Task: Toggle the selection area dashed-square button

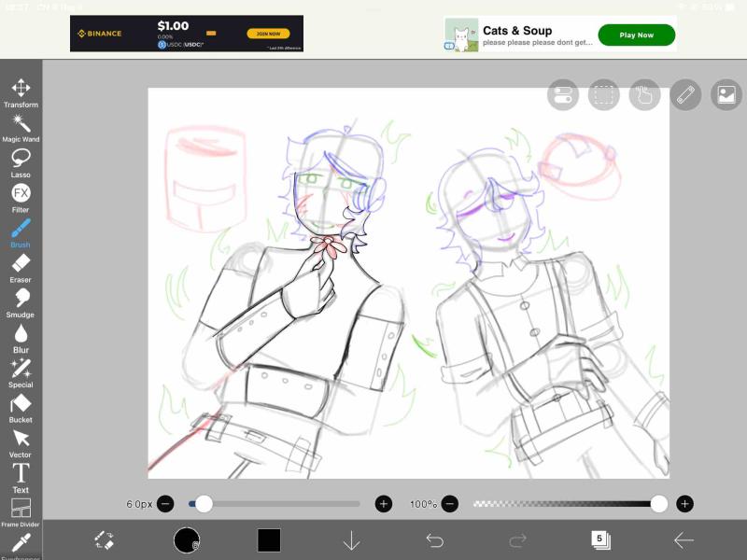Action: point(603,94)
